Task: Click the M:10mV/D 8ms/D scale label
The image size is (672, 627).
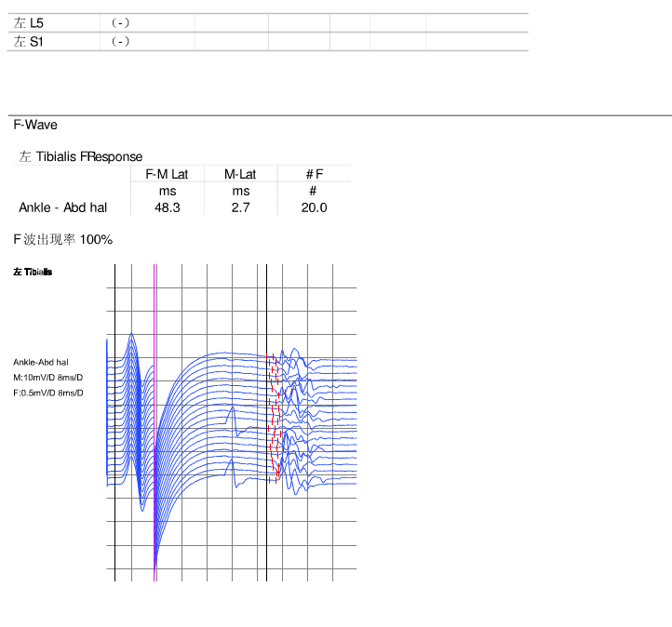Action: pos(47,378)
